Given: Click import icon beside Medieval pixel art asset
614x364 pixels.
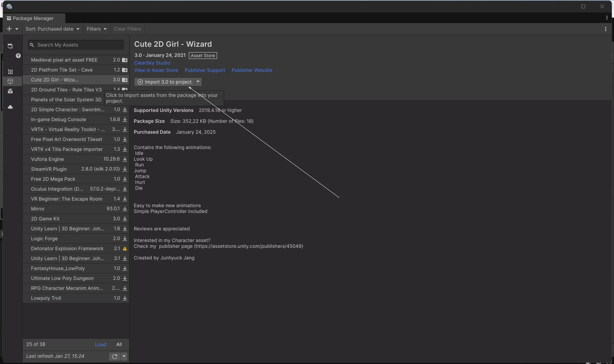Looking at the screenshot, I should (x=125, y=60).
